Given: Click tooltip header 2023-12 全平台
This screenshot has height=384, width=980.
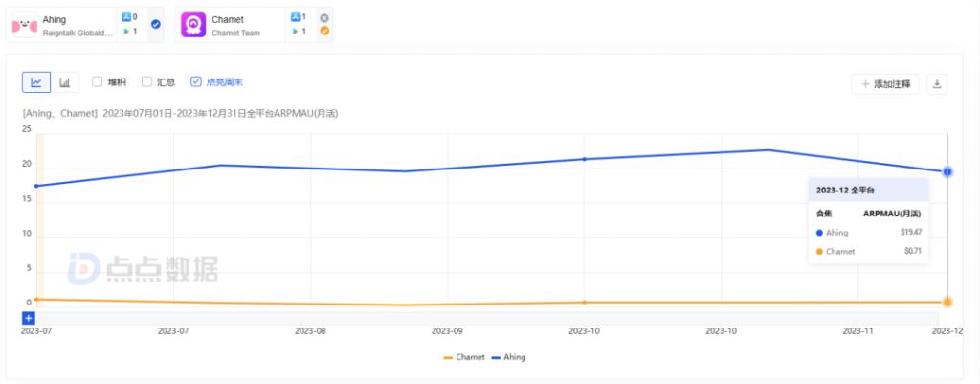Looking at the screenshot, I should point(846,191).
